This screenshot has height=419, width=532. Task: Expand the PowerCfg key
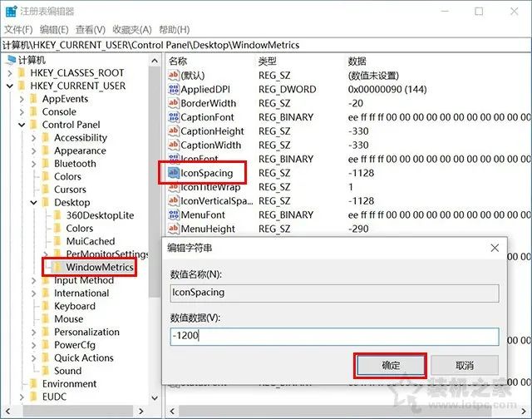33,345
